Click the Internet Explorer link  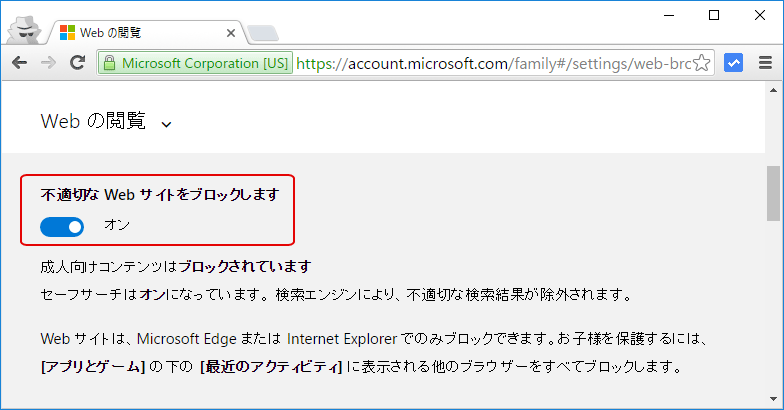pyautogui.click(x=342, y=339)
